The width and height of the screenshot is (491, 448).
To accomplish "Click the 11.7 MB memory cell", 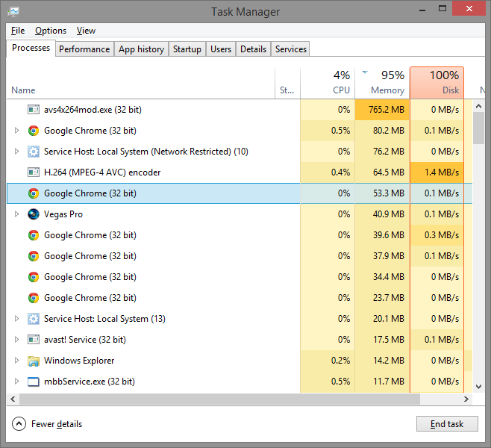I will (382, 382).
